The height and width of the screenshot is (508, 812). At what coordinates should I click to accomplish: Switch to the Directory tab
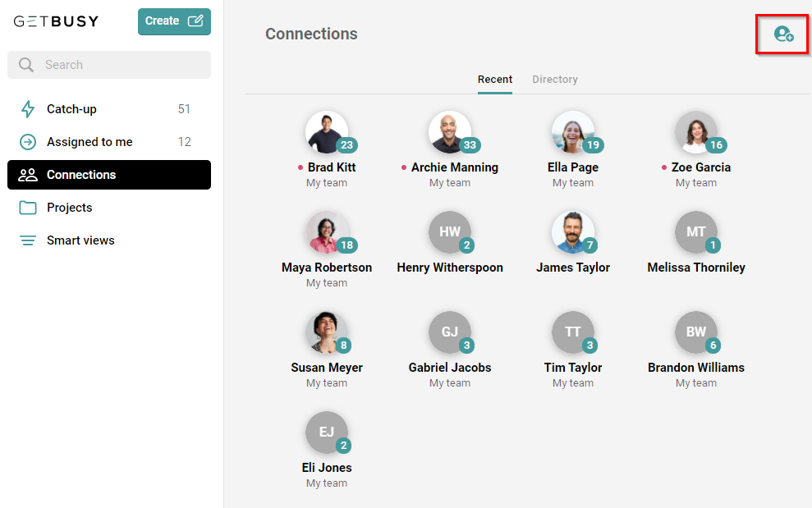(555, 80)
